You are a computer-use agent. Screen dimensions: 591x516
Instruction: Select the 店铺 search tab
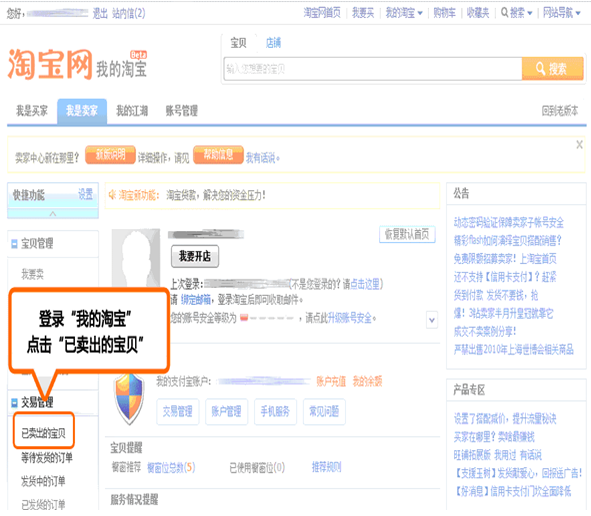click(273, 43)
